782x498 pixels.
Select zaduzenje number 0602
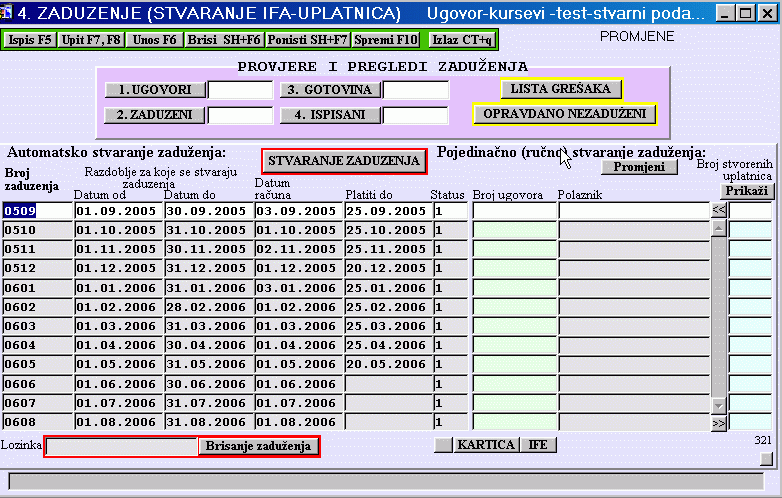pyautogui.click(x=37, y=307)
